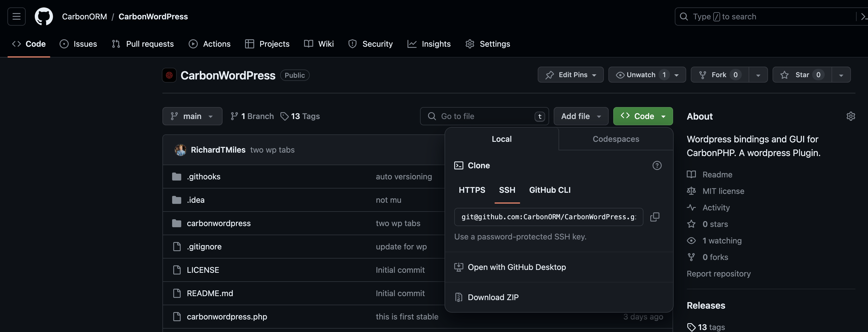
Task: Switch clone protocol to HTTPS
Action: tap(472, 190)
